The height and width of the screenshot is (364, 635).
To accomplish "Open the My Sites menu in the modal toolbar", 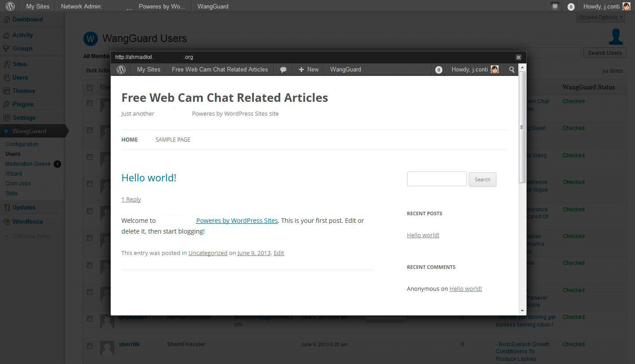I will (148, 70).
